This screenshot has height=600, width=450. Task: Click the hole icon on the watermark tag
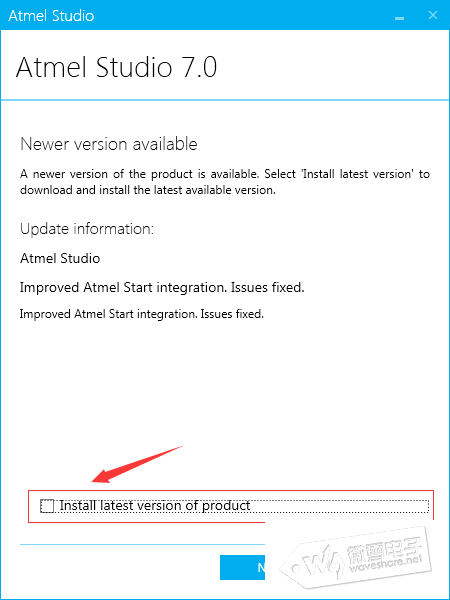tap(294, 569)
